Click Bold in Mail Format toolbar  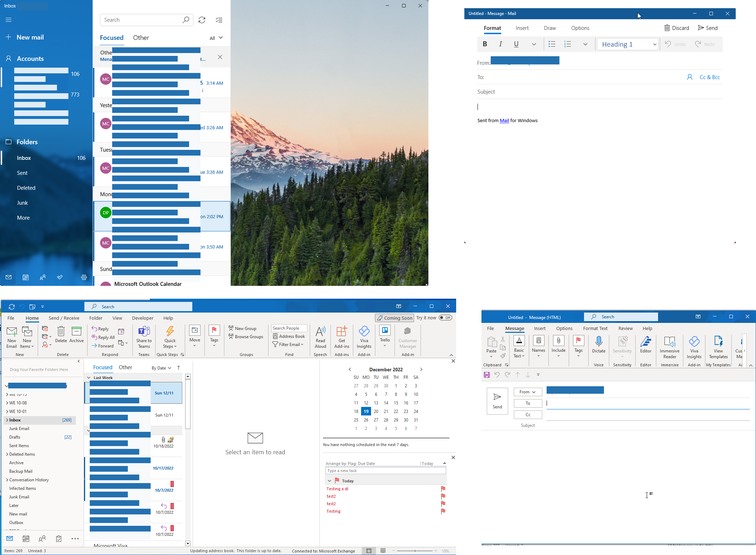[x=485, y=44]
